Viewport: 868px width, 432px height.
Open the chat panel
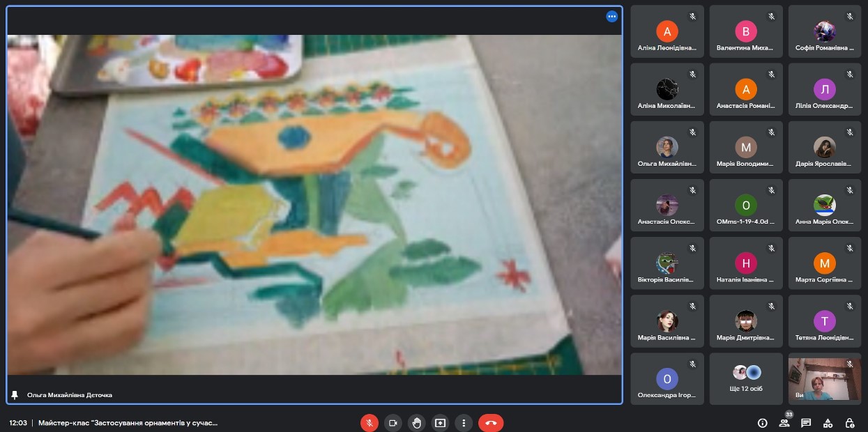click(x=806, y=423)
